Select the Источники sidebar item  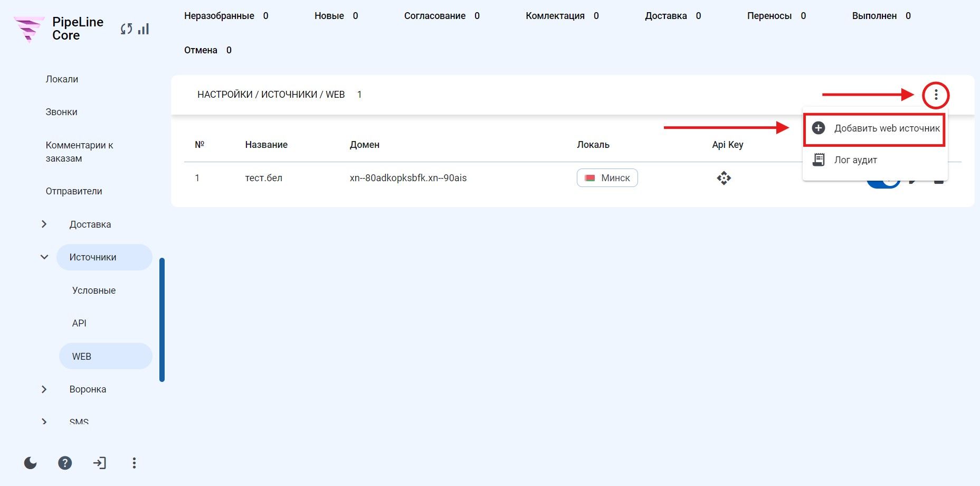coord(104,257)
